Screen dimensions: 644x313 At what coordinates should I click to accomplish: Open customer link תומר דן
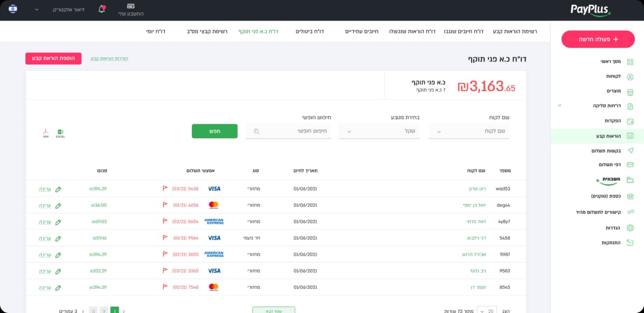click(478, 287)
